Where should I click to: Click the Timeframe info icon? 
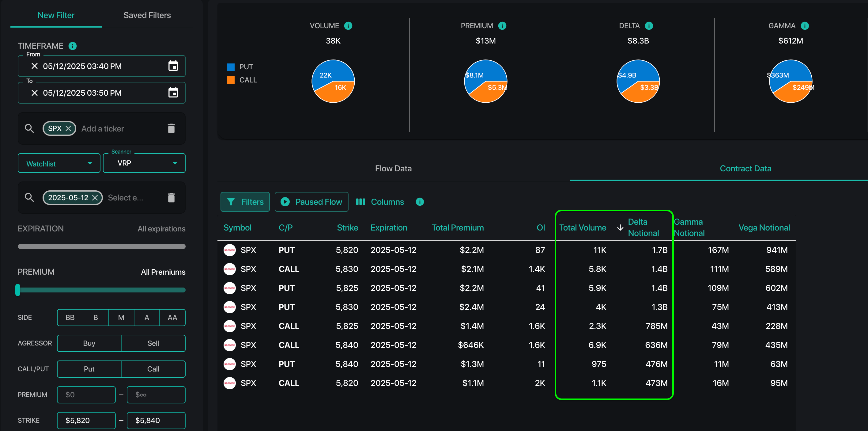click(x=73, y=46)
